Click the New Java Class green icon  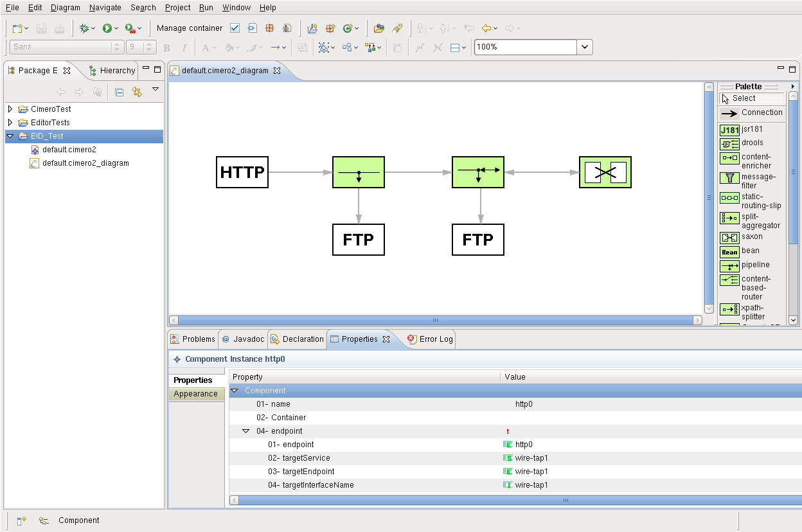click(x=348, y=28)
